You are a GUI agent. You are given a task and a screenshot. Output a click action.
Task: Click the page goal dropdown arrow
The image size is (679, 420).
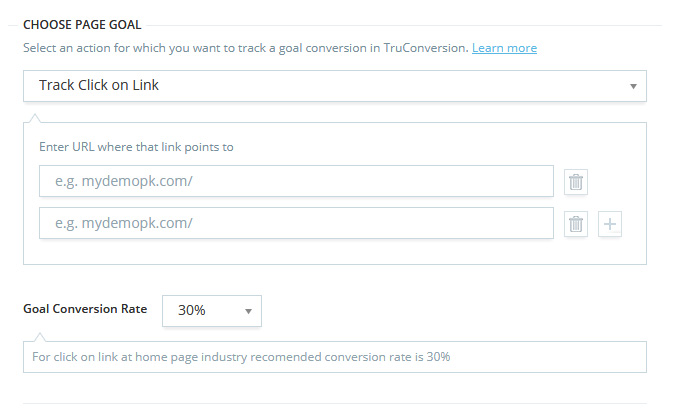coord(633,86)
